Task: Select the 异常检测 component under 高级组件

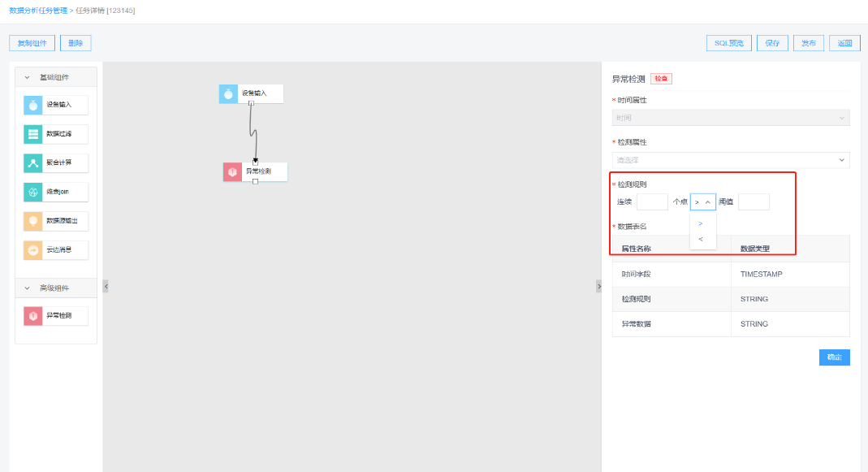Action: (x=56, y=315)
